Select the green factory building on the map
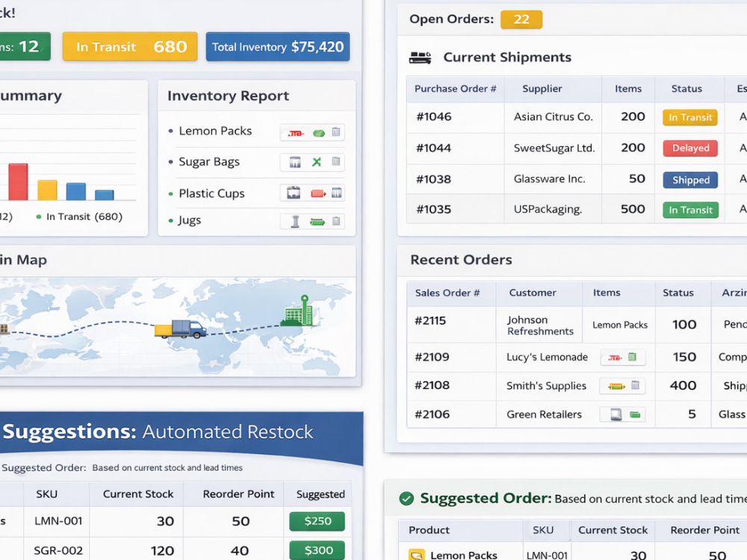The width and height of the screenshot is (747, 560). tap(300, 311)
